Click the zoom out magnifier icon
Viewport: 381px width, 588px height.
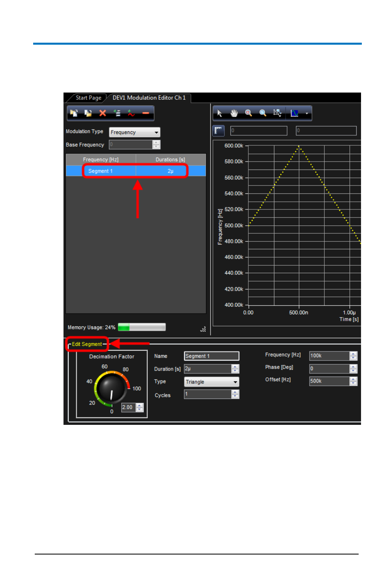coord(263,113)
